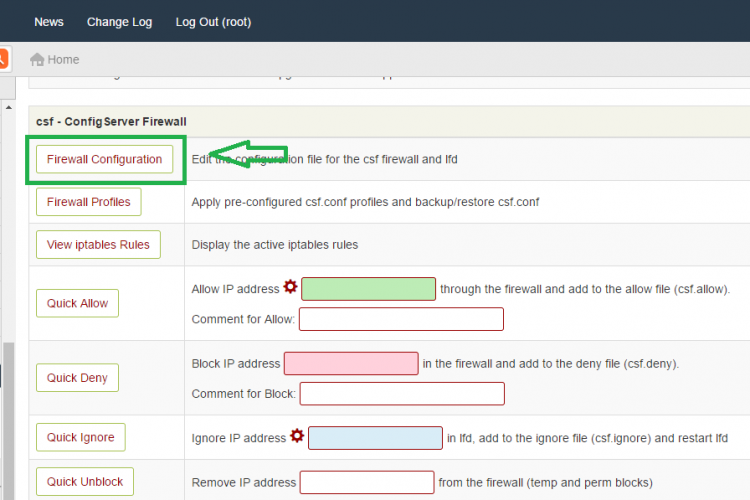Click text 'Apply pre-configured csf.conf profiles'
The width and height of the screenshot is (750, 500).
290,202
